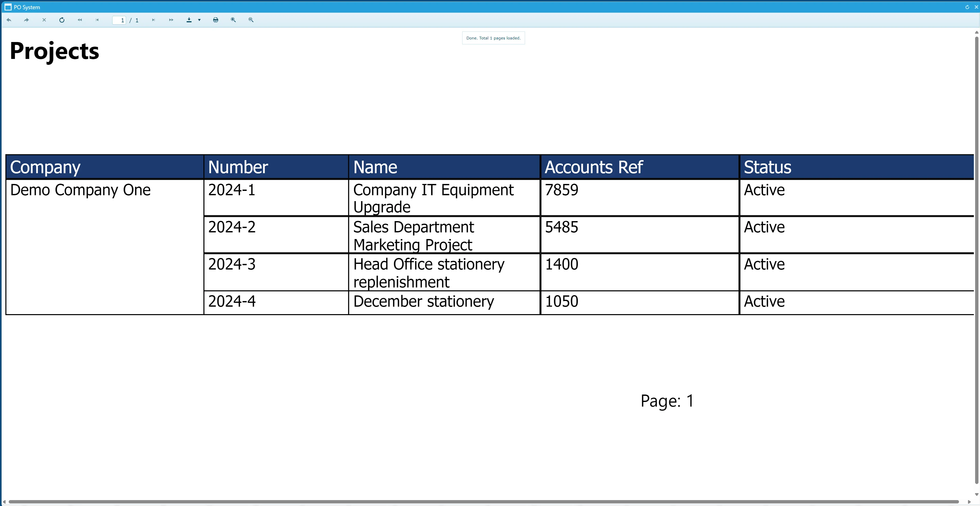Zoom in on the report
Screen dimensions: 980x506
(x=233, y=20)
